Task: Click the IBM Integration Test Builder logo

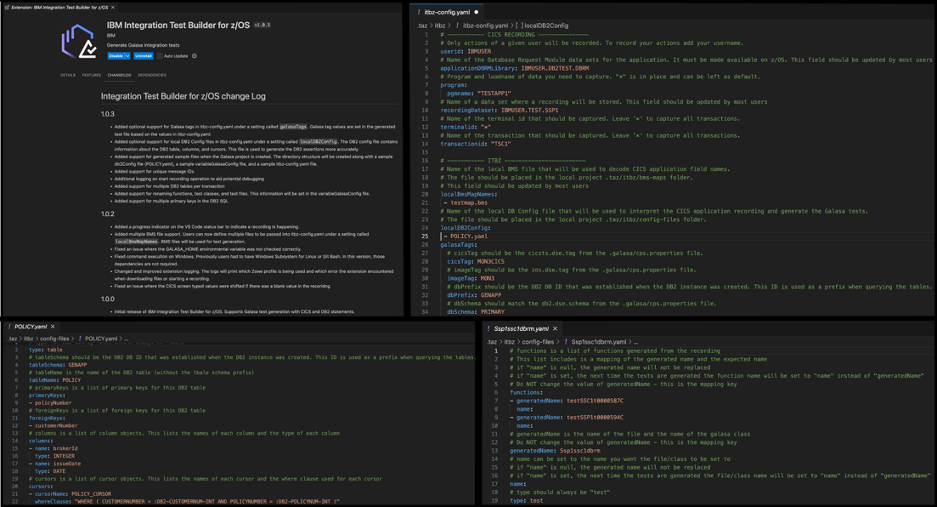Action: [x=79, y=41]
